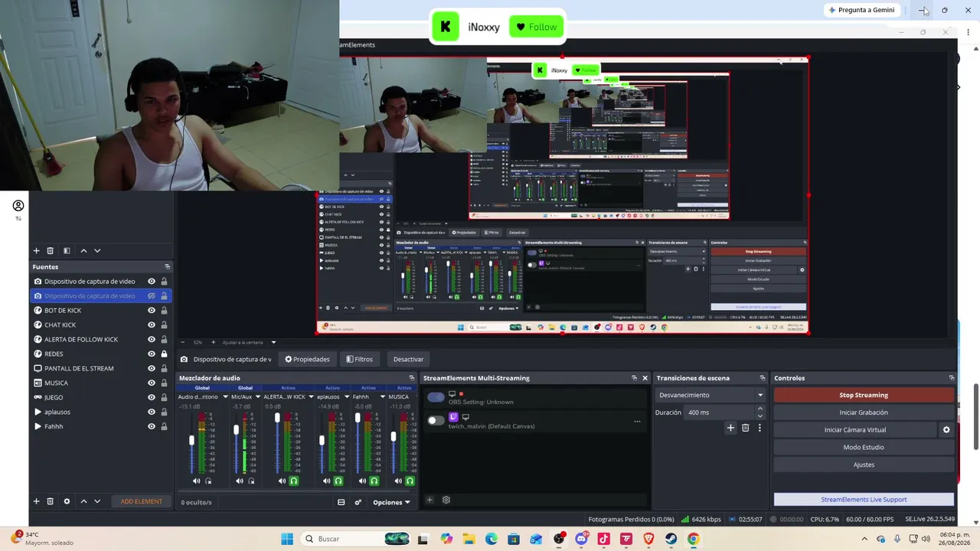Show the hidden selected video capture source
The image size is (980, 551).
(152, 295)
